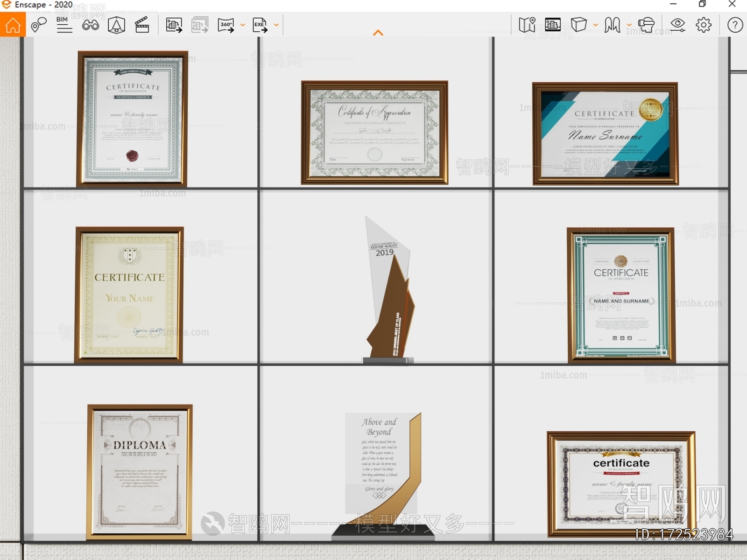The height and width of the screenshot is (560, 747).
Task: Open Visual Settings eye icon
Action: pos(677,25)
